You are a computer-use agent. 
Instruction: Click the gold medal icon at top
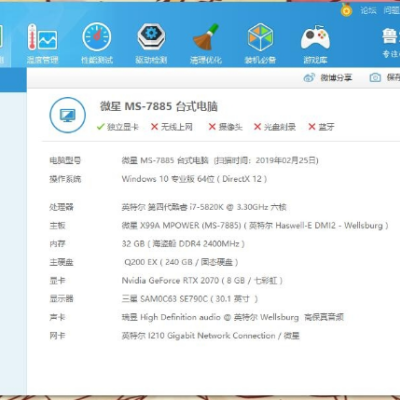347,10
